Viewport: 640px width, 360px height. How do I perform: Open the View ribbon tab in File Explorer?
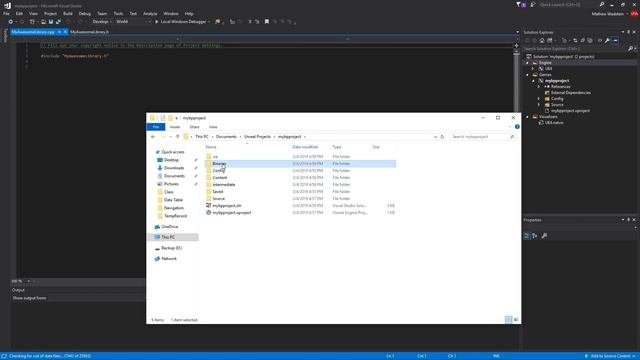pos(213,127)
